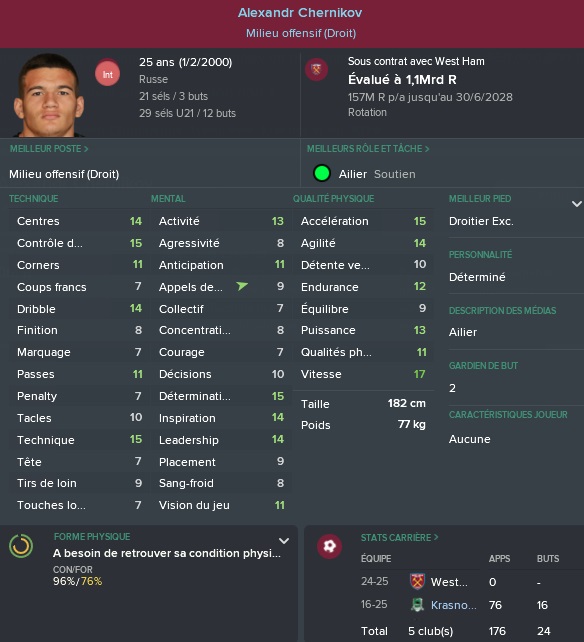Click the player's portrait photo
The image size is (584, 642).
[x=48, y=95]
